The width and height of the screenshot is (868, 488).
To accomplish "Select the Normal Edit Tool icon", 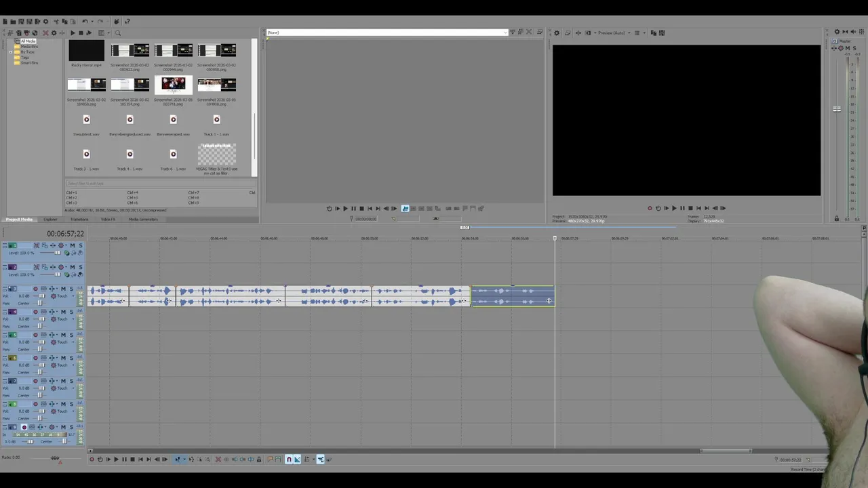I will click(x=178, y=460).
